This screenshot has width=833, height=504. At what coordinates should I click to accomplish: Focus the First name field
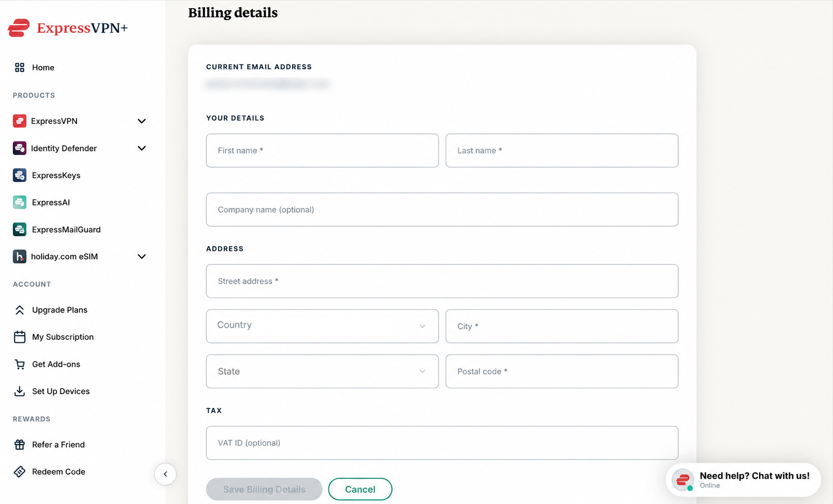pos(322,150)
